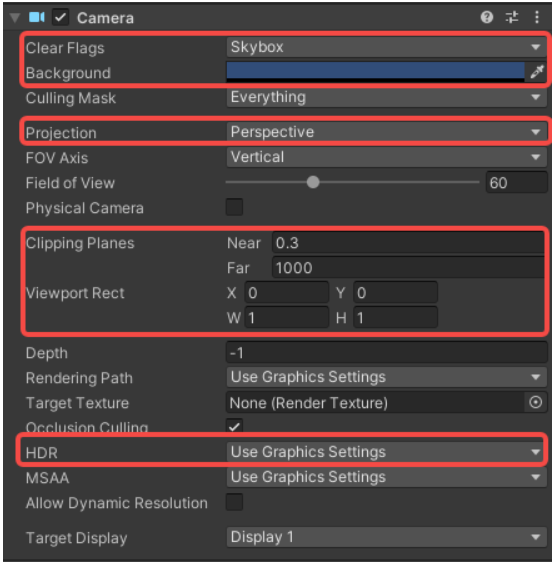Click the Near clipping plane field
Image resolution: width=557 pixels, height=568 pixels.
pos(408,243)
